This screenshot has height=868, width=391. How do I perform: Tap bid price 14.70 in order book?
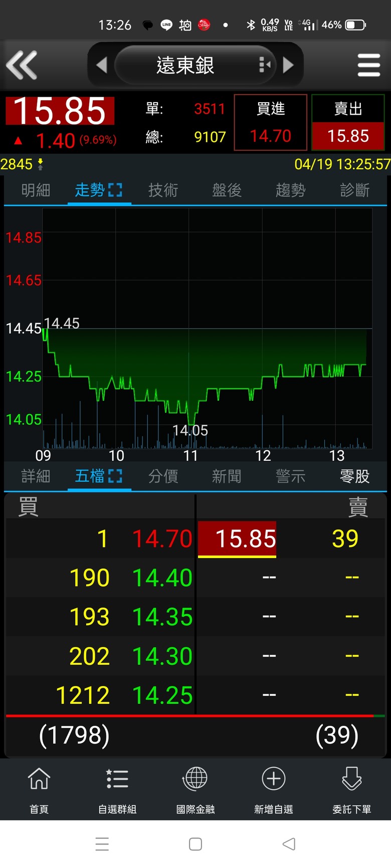(162, 539)
